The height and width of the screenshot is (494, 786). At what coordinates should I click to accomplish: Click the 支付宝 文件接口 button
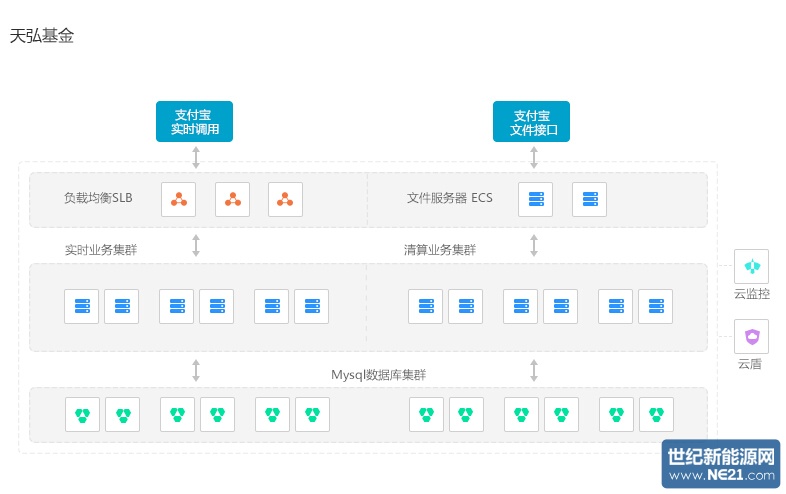tap(531, 122)
